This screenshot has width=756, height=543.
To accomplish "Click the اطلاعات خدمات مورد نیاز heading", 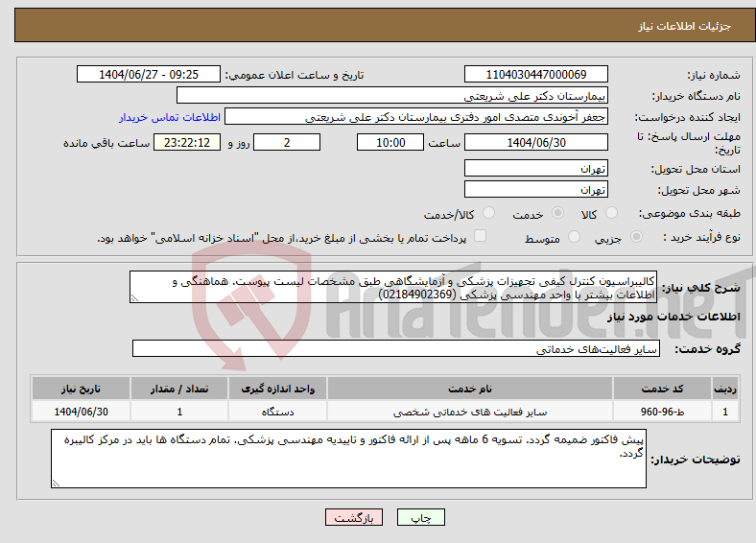I will pyautogui.click(x=673, y=317).
